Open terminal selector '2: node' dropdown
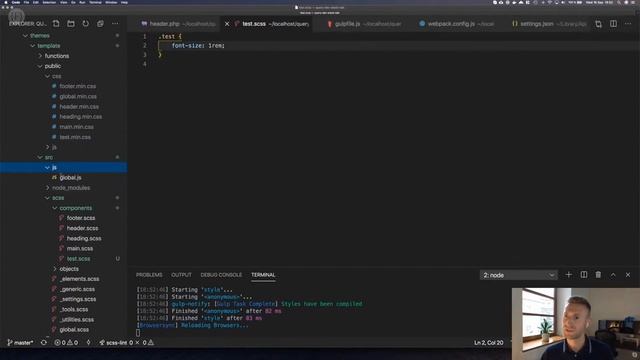 tap(518, 275)
